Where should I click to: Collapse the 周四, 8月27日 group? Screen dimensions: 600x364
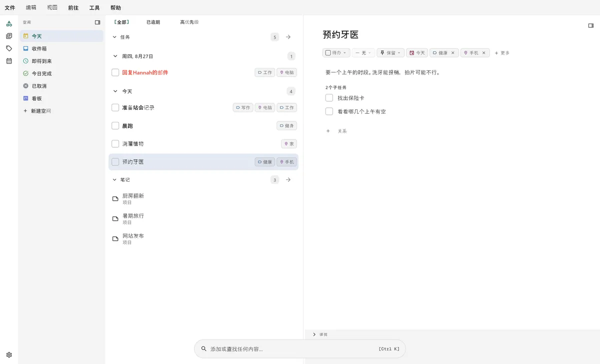click(x=114, y=56)
